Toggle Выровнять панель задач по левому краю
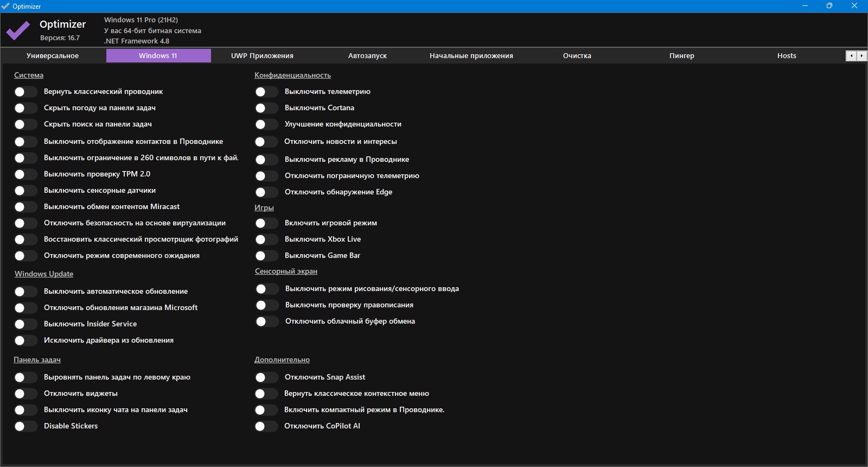The width and height of the screenshot is (868, 467). tap(25, 377)
